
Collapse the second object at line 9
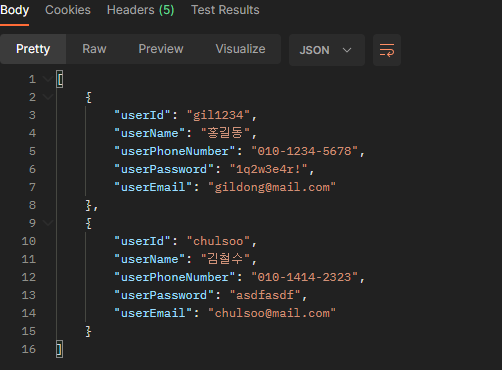(x=48, y=223)
